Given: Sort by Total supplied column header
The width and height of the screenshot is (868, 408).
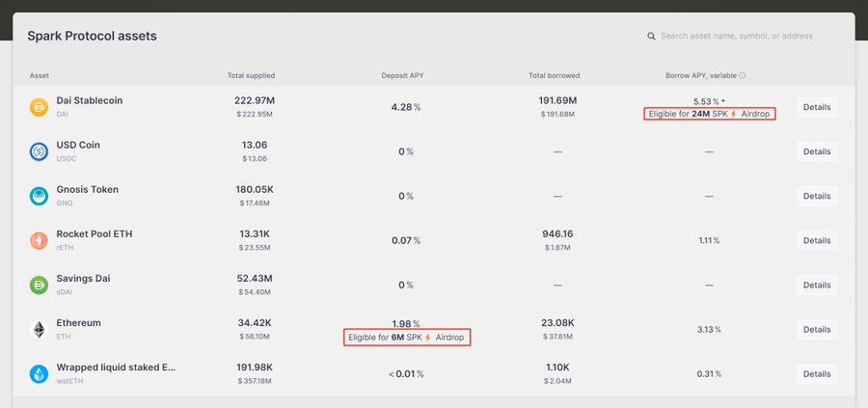Looking at the screenshot, I should [x=251, y=75].
